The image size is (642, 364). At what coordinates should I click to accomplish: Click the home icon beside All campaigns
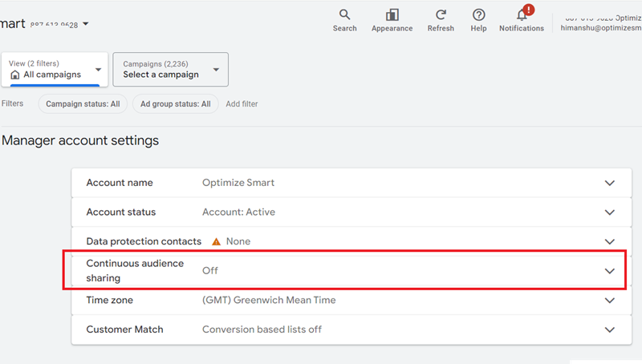coord(14,75)
